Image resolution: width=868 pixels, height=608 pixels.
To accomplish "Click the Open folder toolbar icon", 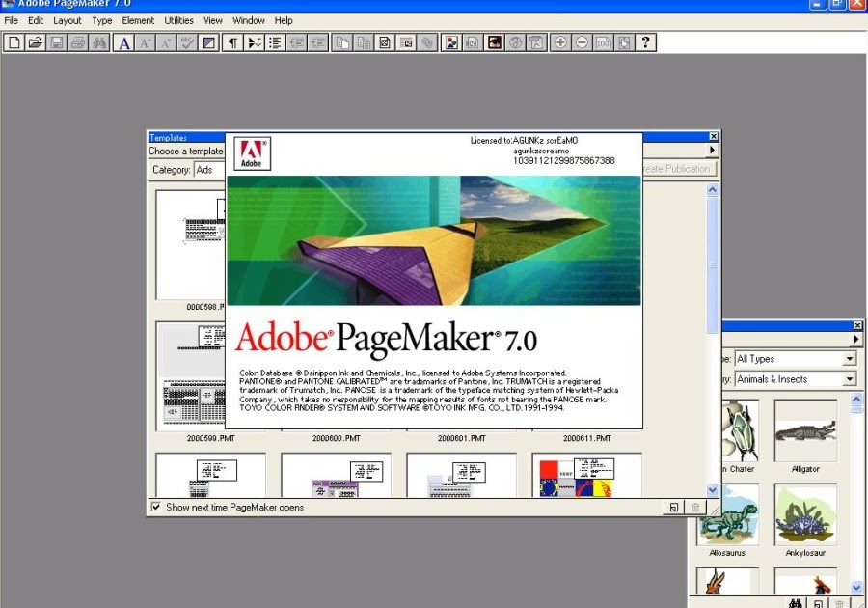I will pyautogui.click(x=36, y=42).
